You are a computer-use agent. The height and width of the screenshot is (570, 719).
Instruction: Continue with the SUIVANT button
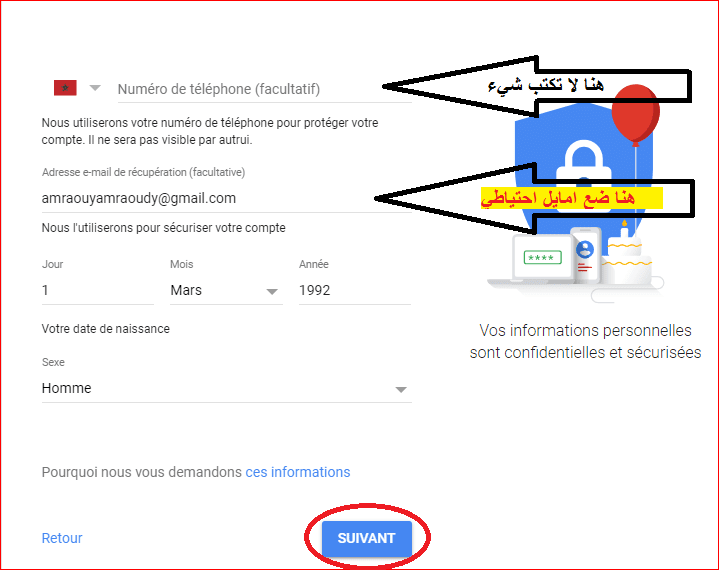point(366,538)
